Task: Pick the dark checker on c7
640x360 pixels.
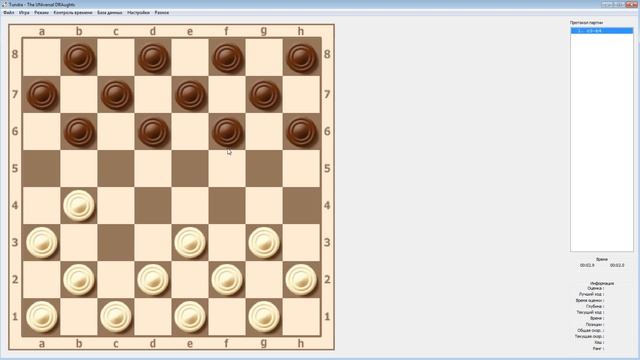Action: coord(116,95)
